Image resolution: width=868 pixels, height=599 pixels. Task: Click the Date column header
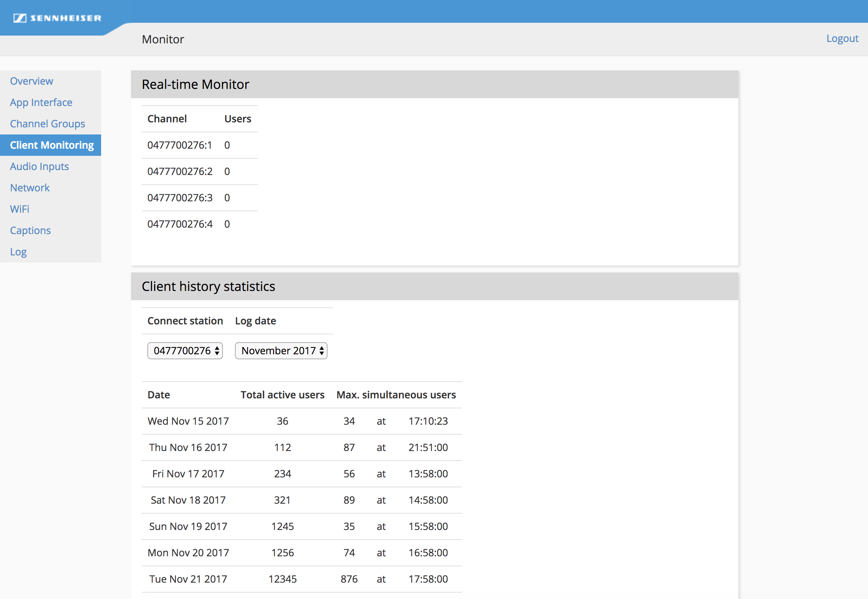[158, 395]
